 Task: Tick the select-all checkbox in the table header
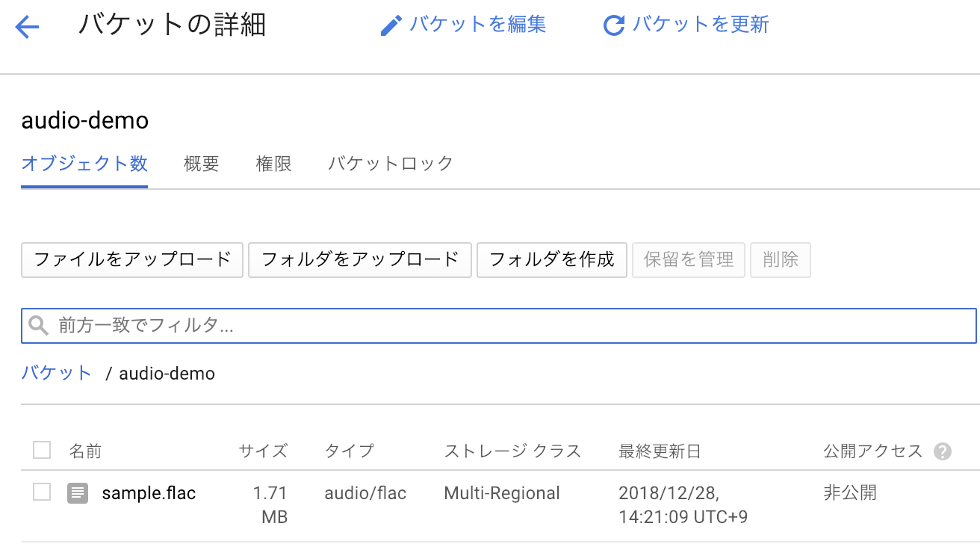point(42,450)
